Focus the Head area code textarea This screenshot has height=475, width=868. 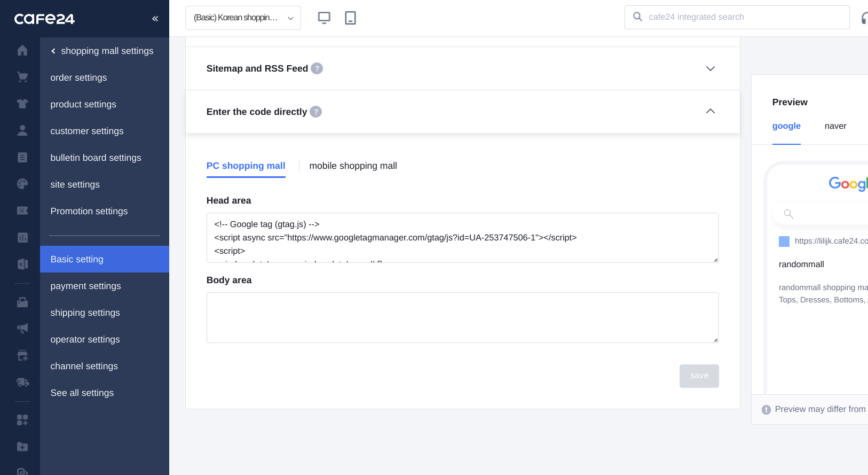coord(462,238)
